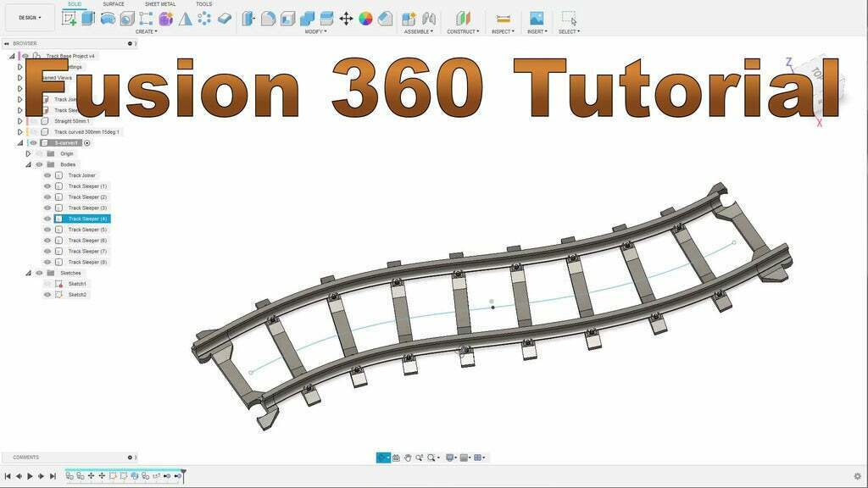Expand the Origin folder
This screenshot has width=868, height=488.
coord(29,154)
